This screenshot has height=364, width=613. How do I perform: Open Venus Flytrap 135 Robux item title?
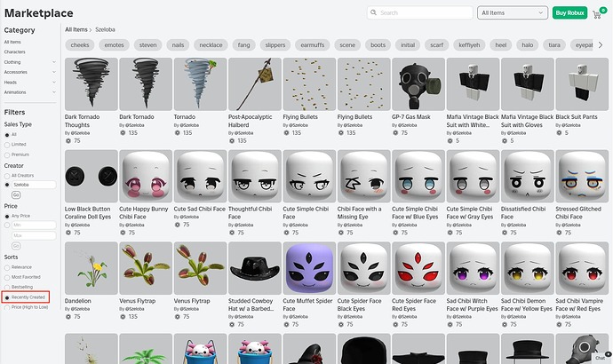pos(137,301)
